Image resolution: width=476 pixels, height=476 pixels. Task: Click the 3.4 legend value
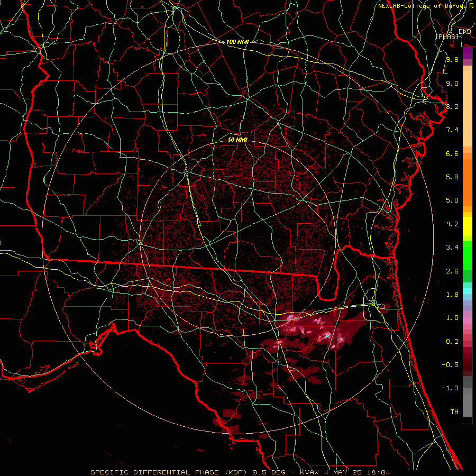coord(452,248)
